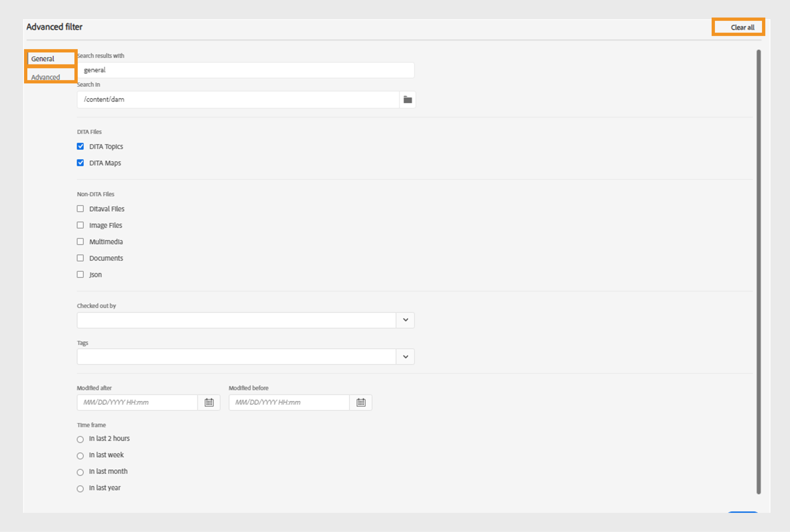Click the Search results with input field
The width and height of the screenshot is (790, 532).
point(246,70)
